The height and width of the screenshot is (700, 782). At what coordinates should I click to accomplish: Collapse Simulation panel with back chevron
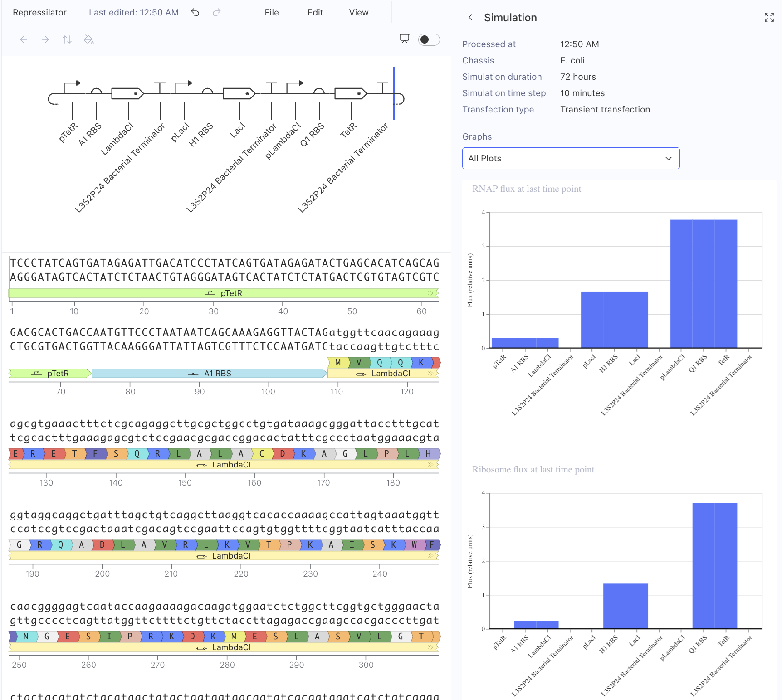pos(470,18)
